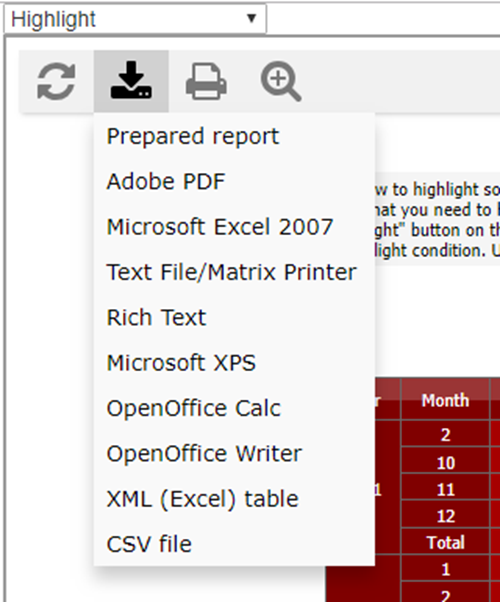Export as XML (Excel) table
This screenshot has width=500, height=602.
pos(234,499)
